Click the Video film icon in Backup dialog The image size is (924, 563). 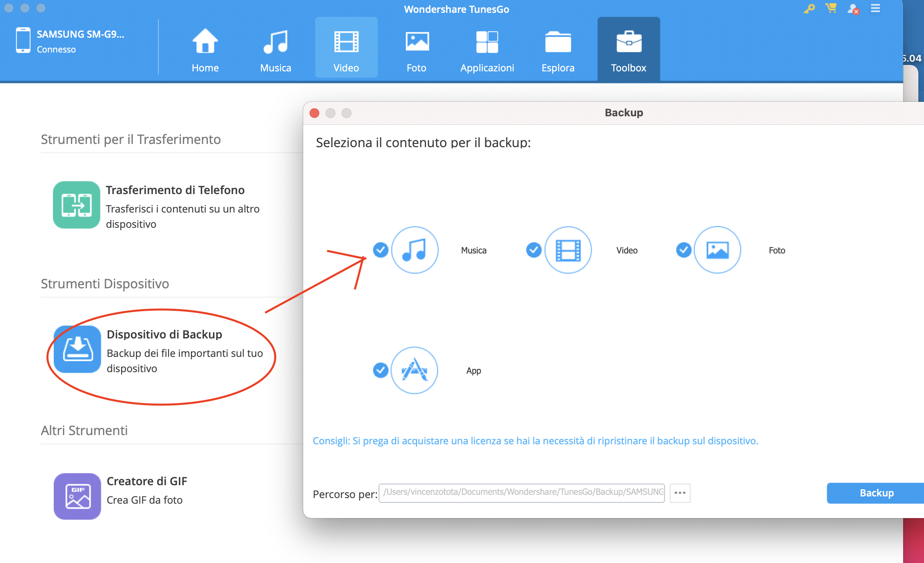(568, 250)
